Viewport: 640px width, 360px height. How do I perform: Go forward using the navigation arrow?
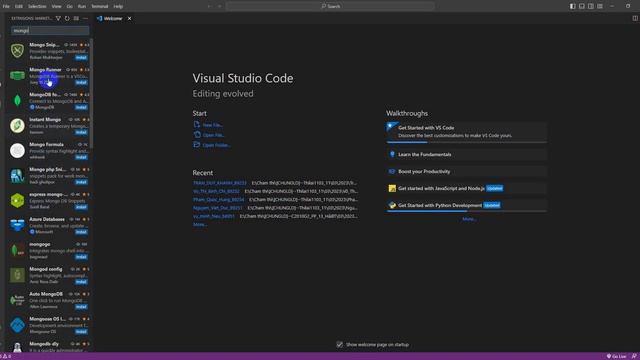point(219,6)
